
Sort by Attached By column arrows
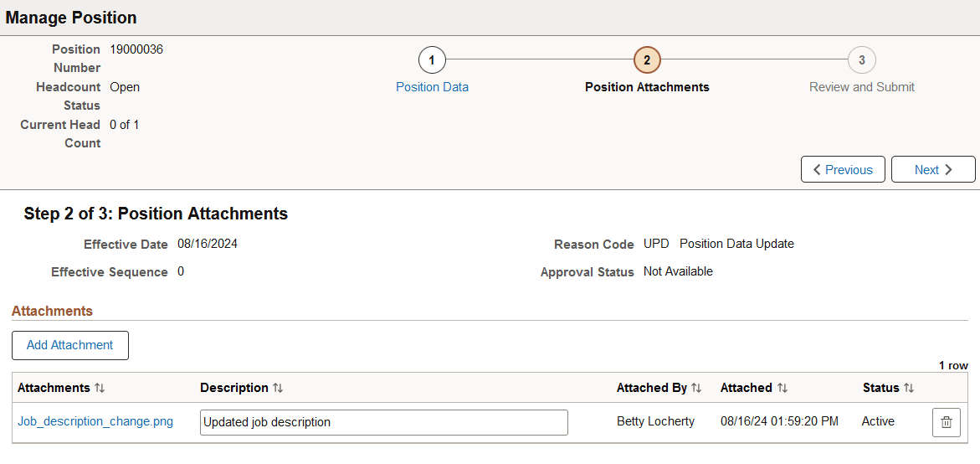pyautogui.click(x=695, y=388)
